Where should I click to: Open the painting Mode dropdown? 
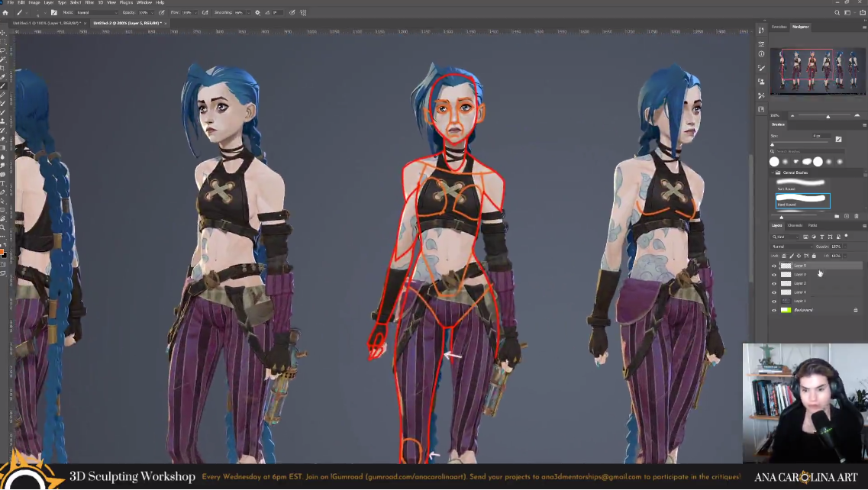tap(97, 12)
